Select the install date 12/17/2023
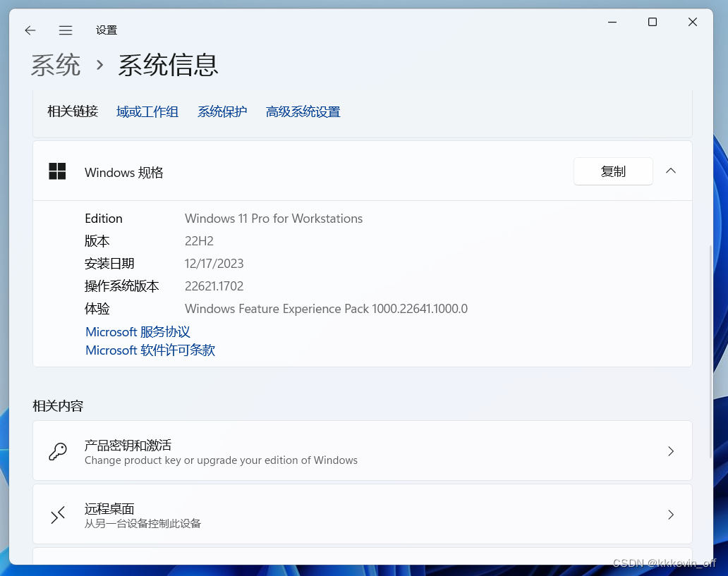The height and width of the screenshot is (576, 728). click(x=214, y=264)
